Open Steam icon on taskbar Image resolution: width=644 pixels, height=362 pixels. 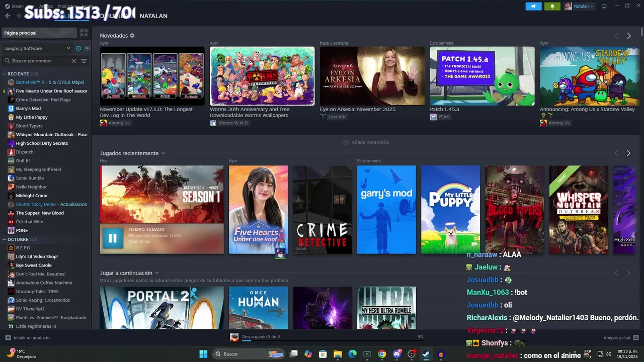(426, 354)
